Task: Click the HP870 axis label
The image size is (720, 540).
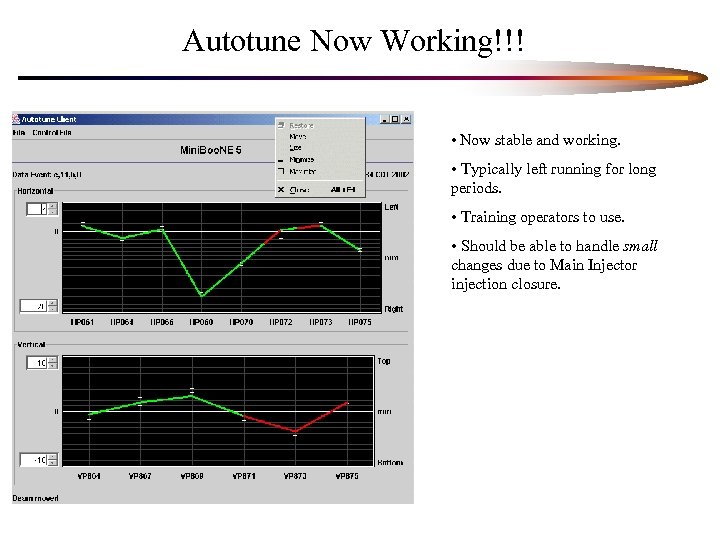Action: [241, 322]
